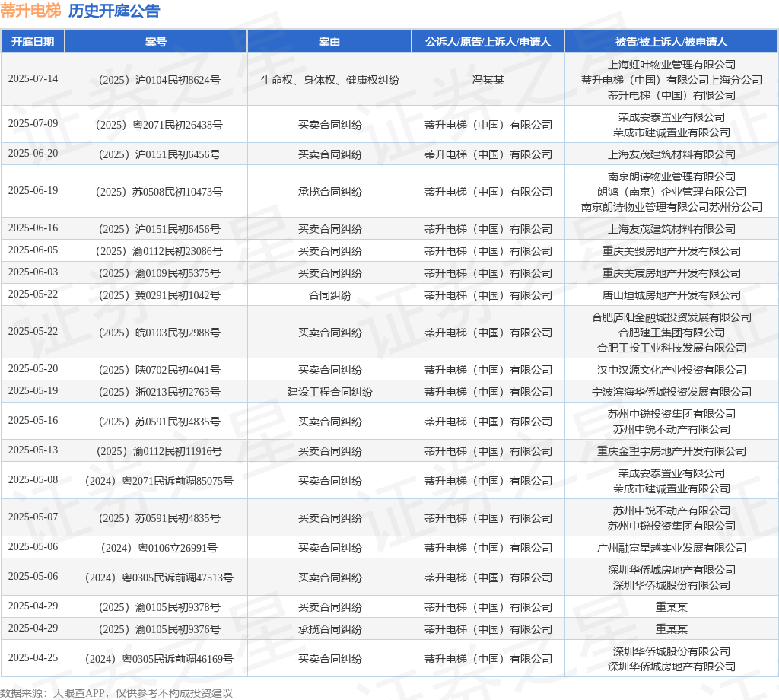Click case number (2025)渝0105民初9376号
The image size is (779, 700).
[x=160, y=629]
